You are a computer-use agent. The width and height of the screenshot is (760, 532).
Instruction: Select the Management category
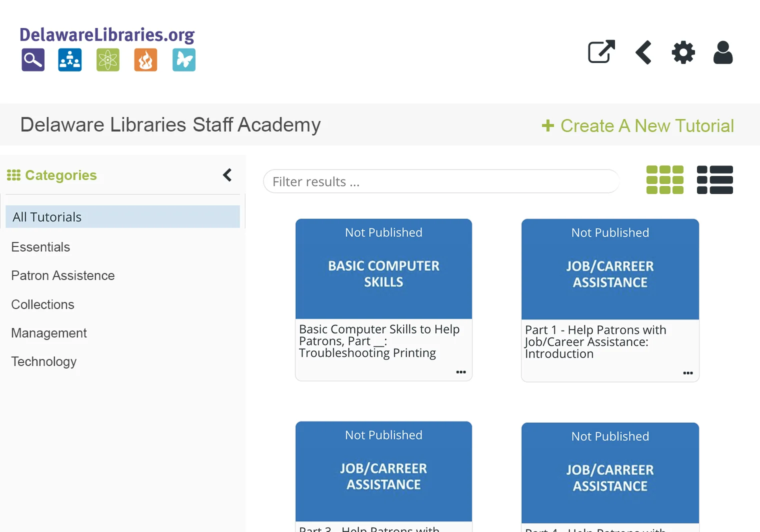point(49,333)
